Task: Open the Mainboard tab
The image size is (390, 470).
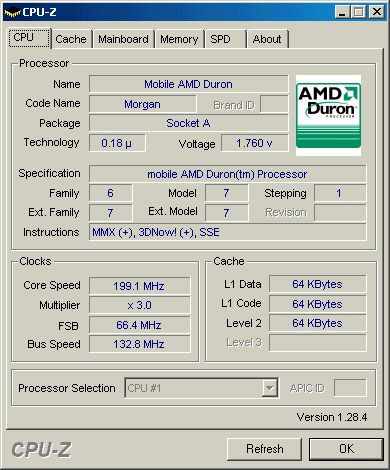Action: pyautogui.click(x=123, y=39)
